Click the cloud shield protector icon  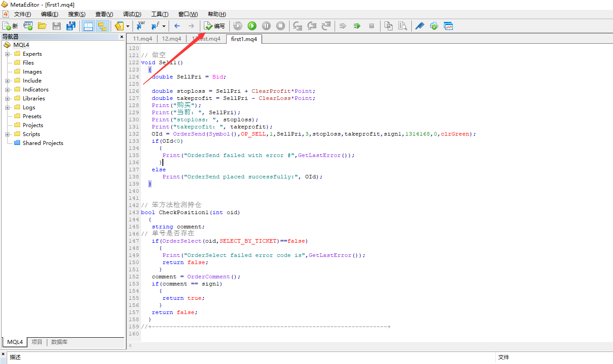pyautogui.click(x=434, y=26)
